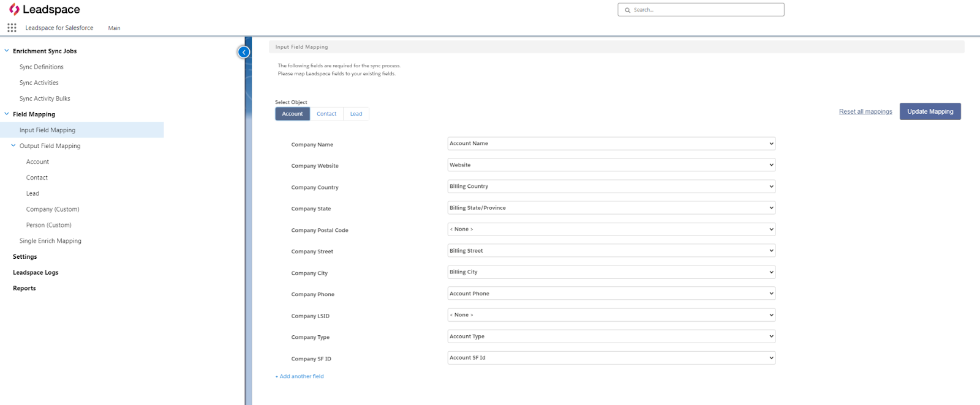980x405 pixels.
Task: Click the Company SF ID field label
Action: 311,359
